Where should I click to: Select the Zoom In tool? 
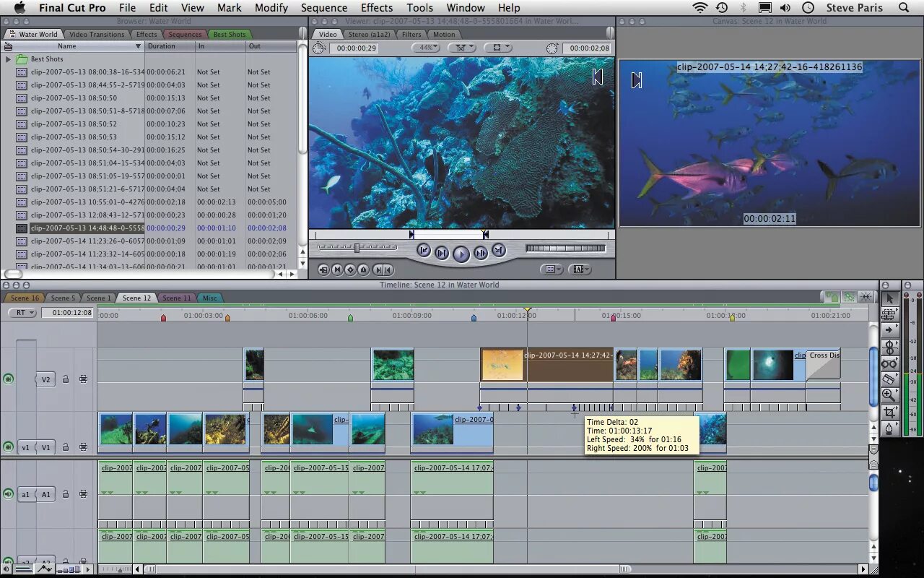(x=889, y=395)
